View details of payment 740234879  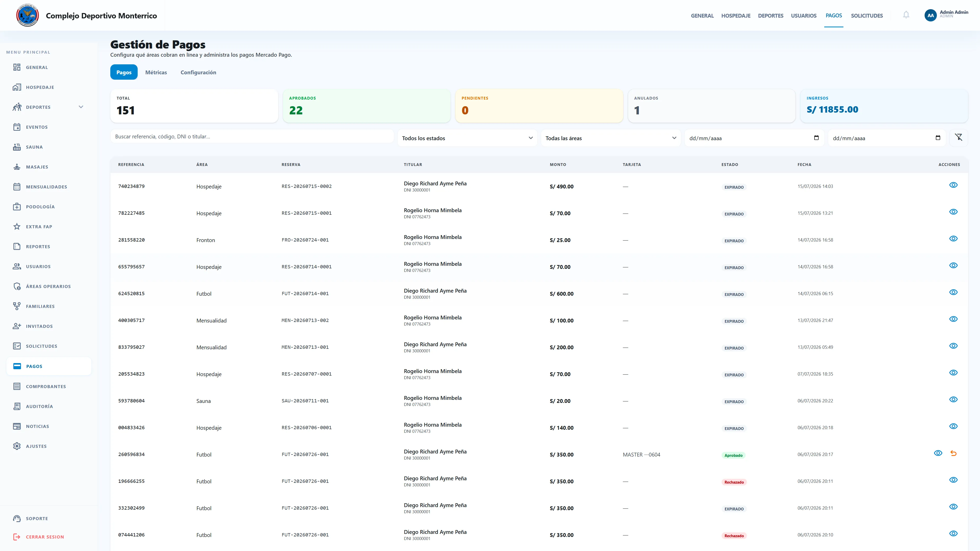953,185
